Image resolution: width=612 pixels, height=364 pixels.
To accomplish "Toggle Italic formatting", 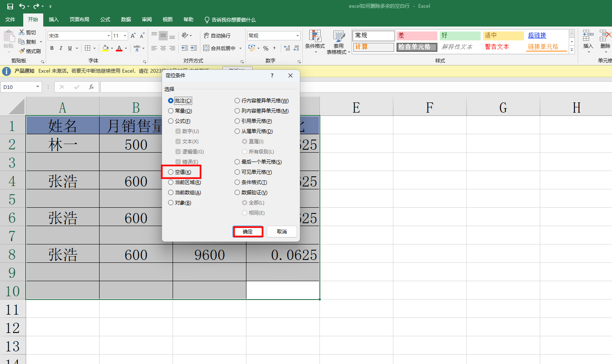I will [x=61, y=48].
